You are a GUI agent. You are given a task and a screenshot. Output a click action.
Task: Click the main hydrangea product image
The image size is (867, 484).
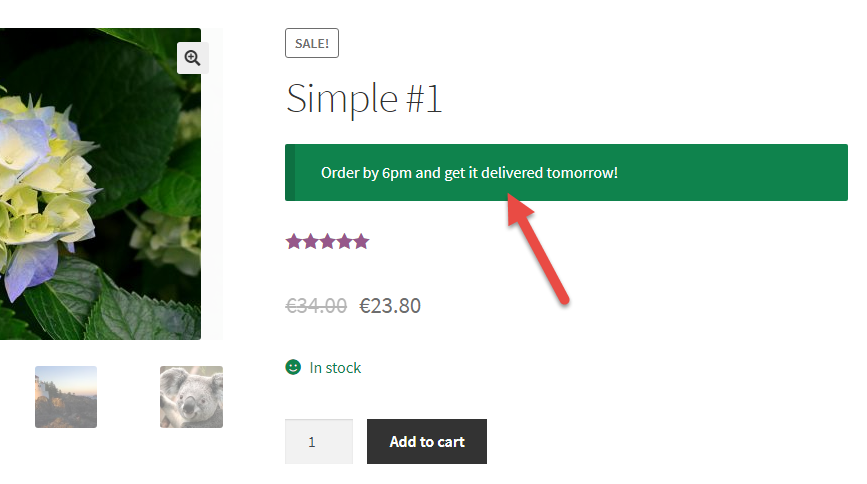point(100,184)
